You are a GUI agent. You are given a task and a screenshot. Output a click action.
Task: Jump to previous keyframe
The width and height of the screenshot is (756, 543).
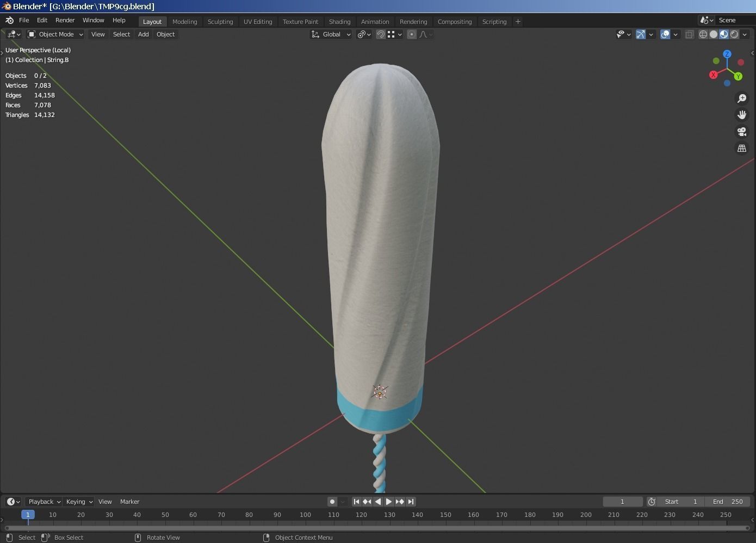[367, 502]
